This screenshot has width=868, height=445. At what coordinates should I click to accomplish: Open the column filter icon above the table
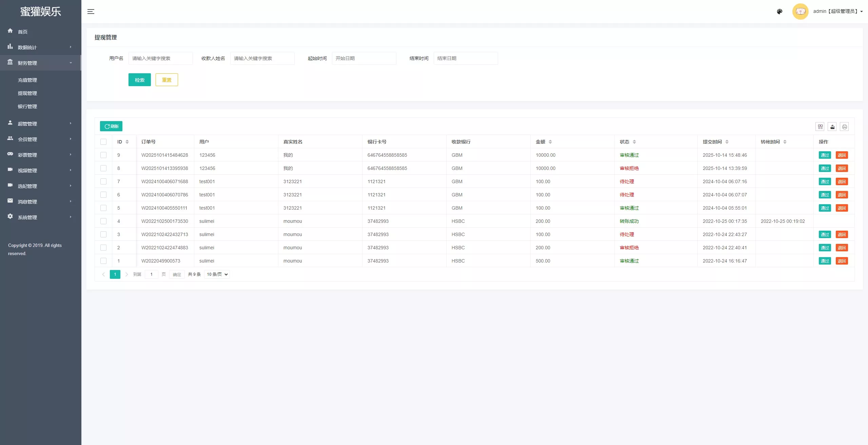[x=820, y=127]
